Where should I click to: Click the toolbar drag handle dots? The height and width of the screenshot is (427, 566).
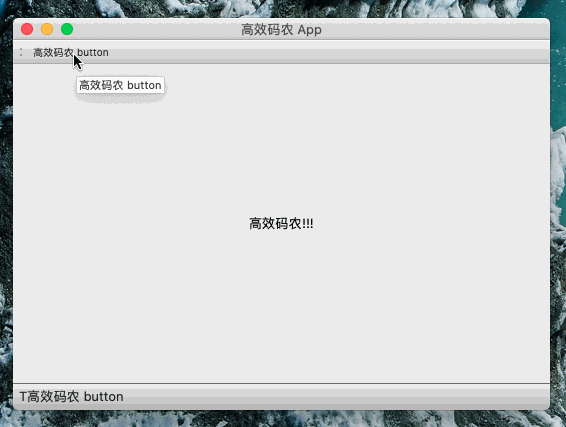click(21, 53)
